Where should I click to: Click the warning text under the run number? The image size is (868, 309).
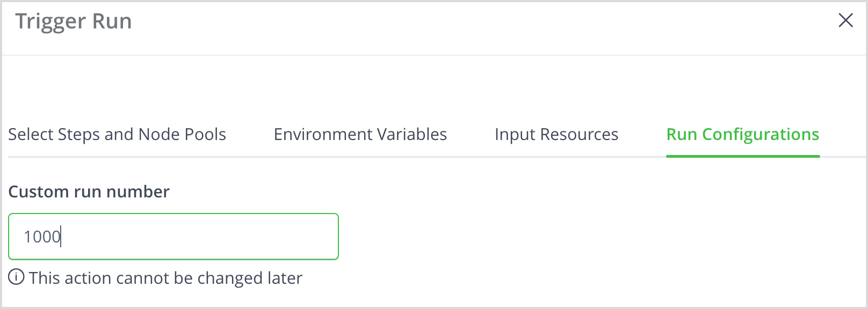click(x=165, y=278)
